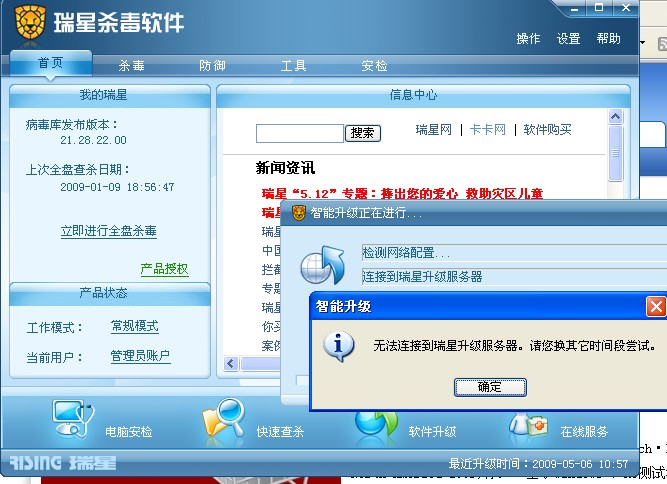The image size is (667, 484).
Task: Click the 检测网络配置... status line
Action: click(514, 253)
